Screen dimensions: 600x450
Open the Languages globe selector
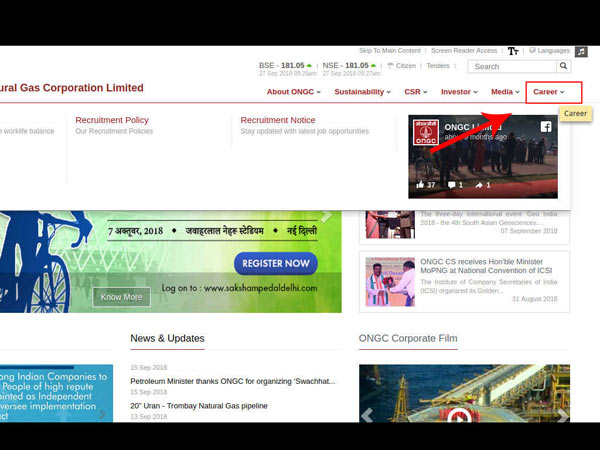pyautogui.click(x=550, y=51)
